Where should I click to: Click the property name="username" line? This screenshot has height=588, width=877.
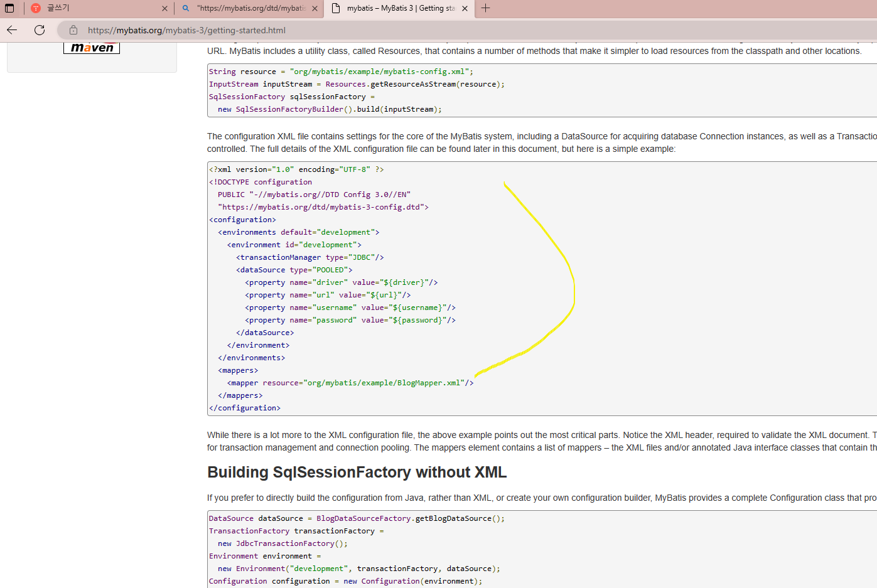pyautogui.click(x=350, y=307)
